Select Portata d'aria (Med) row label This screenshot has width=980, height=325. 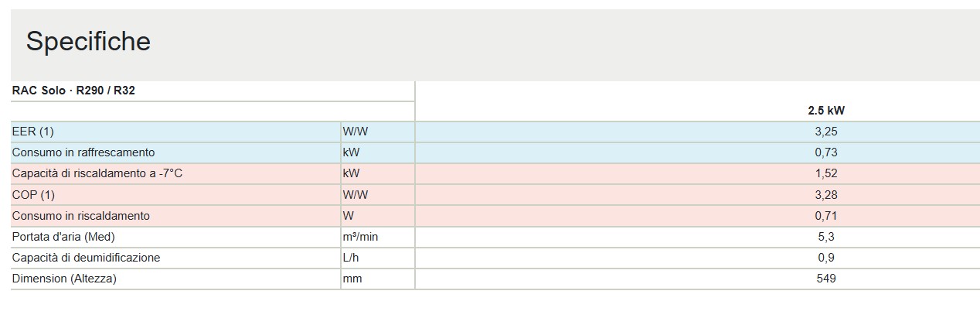[63, 236]
